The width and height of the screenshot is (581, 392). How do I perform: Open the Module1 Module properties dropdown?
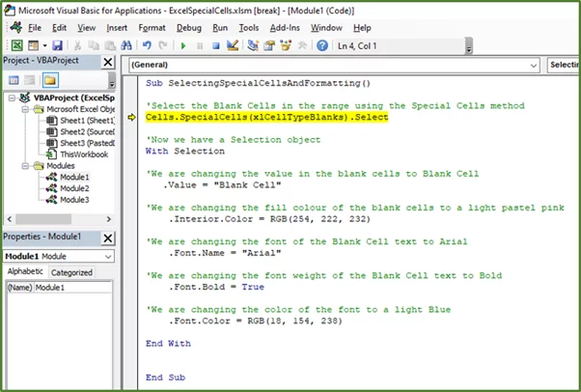(108, 256)
